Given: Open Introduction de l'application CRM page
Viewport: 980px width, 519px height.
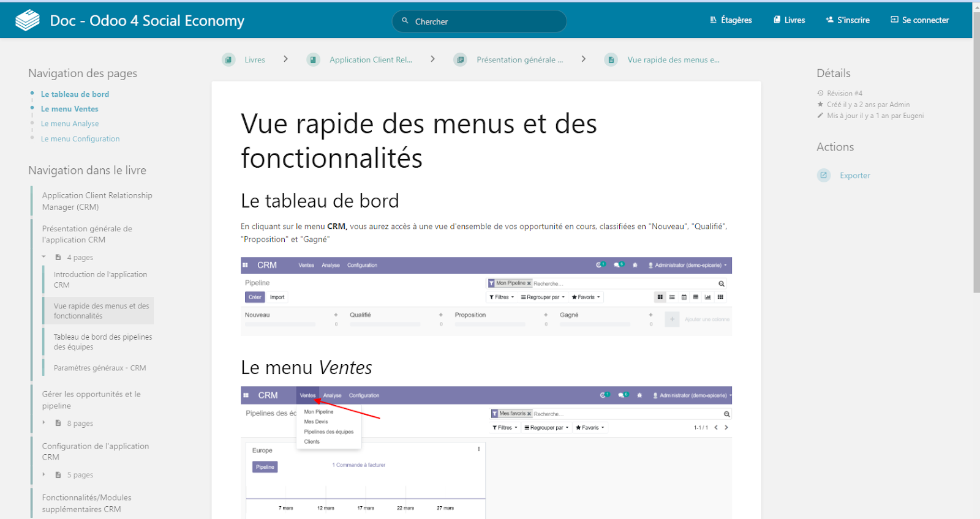Looking at the screenshot, I should point(100,280).
